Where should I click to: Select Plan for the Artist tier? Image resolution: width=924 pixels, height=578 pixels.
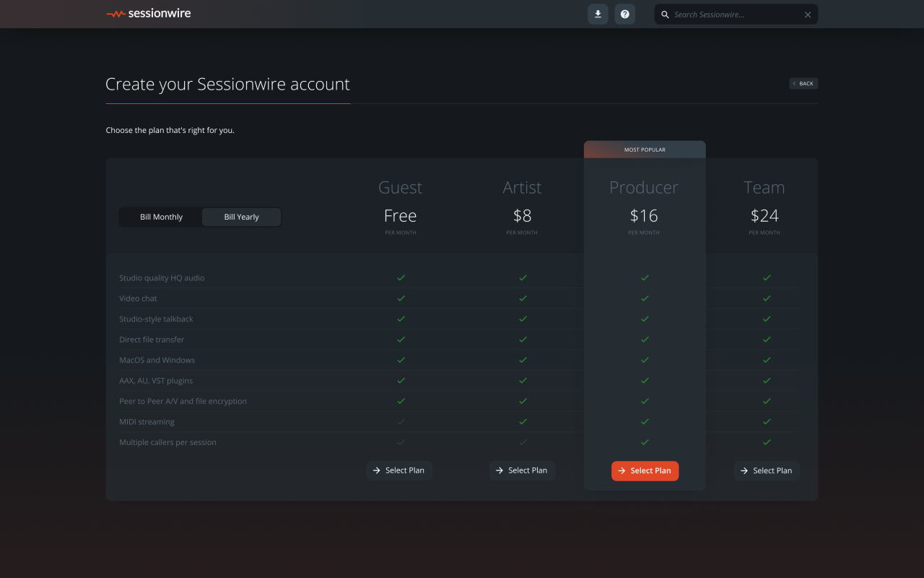[522, 470]
